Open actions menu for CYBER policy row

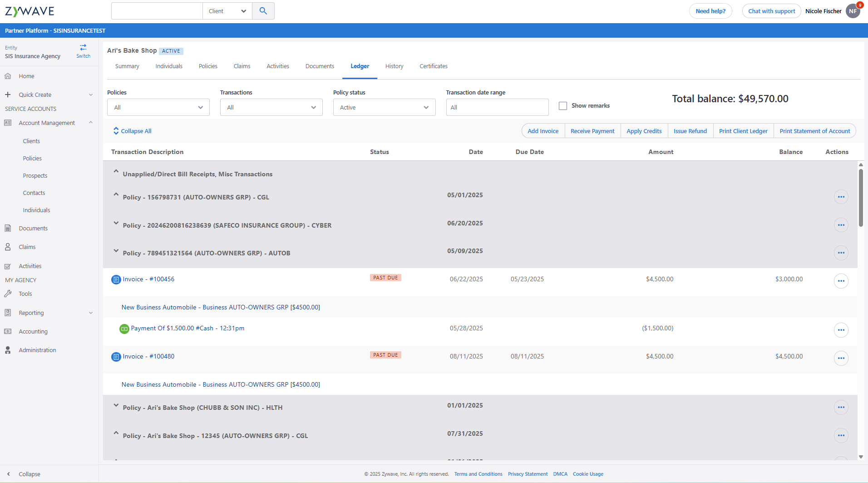pyautogui.click(x=841, y=225)
